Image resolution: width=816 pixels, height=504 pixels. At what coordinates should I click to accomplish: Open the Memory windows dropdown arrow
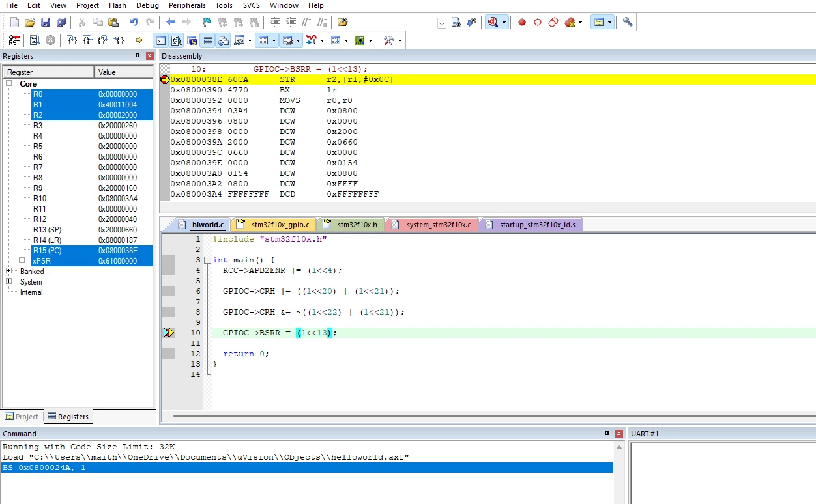274,40
